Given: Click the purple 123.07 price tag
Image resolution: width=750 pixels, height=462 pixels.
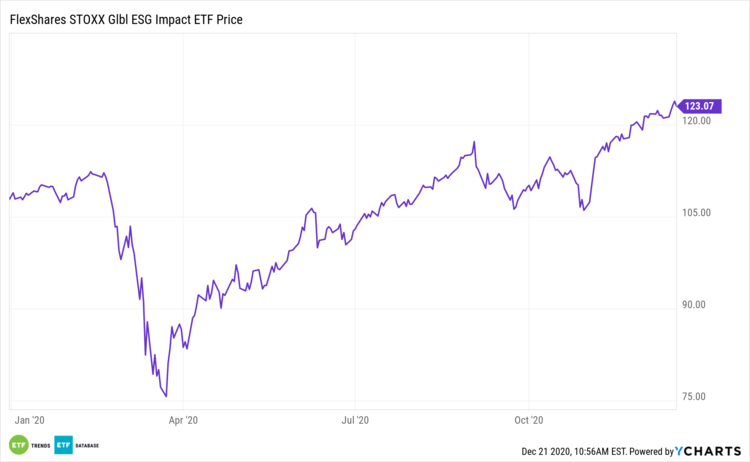Looking at the screenshot, I should (x=700, y=106).
